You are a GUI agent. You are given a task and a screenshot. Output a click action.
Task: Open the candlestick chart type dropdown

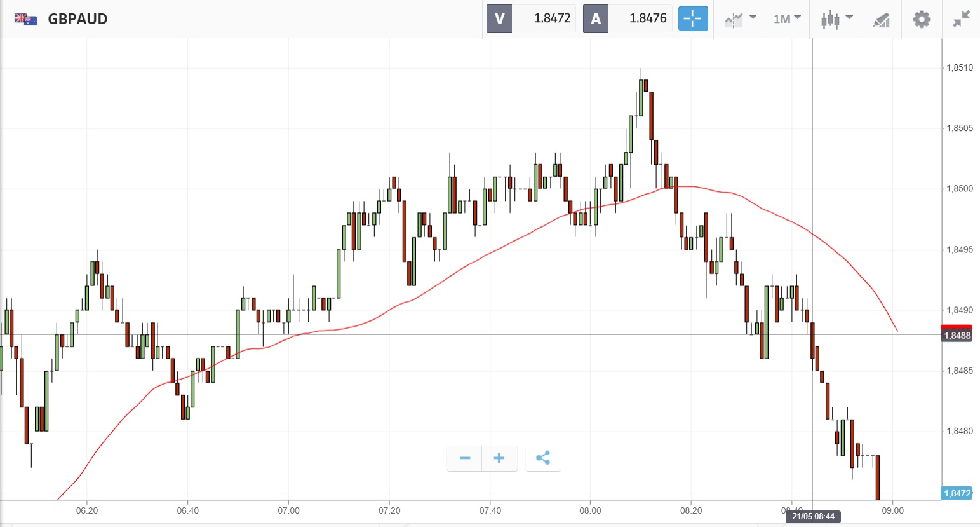836,18
